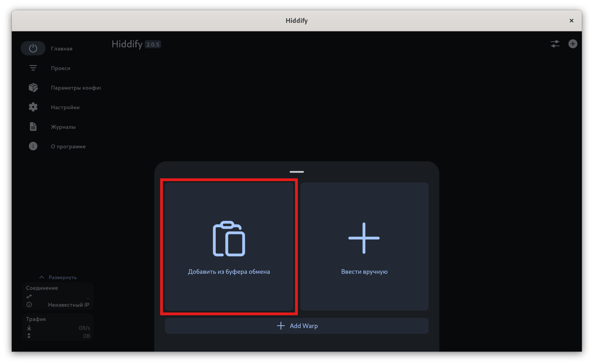Expand sidebar stats with Развернуть chevron
Screen dimensions: 593x364
pos(42,277)
